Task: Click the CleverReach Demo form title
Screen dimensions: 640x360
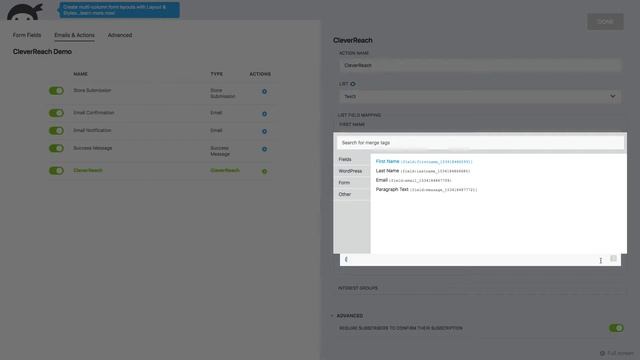Action: click(42, 51)
